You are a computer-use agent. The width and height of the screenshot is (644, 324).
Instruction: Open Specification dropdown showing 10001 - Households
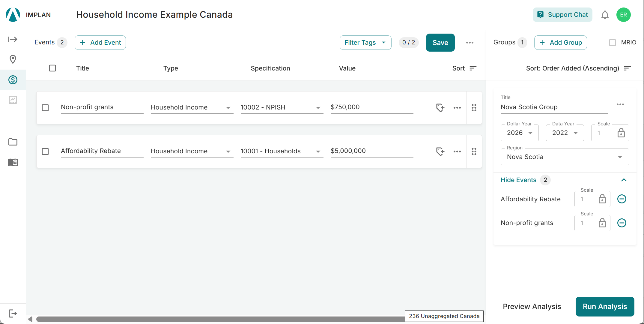[282, 151]
